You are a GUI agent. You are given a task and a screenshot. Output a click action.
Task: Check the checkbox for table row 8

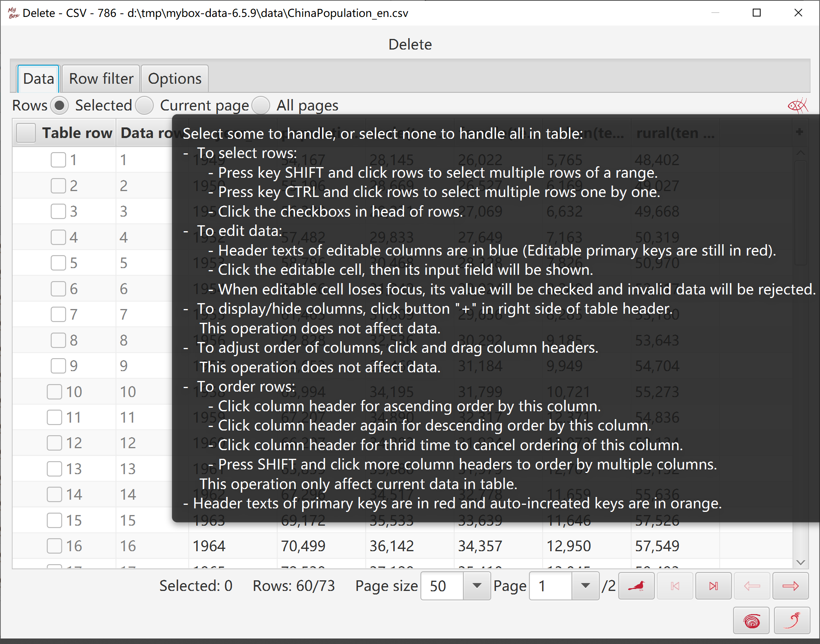pyautogui.click(x=58, y=340)
